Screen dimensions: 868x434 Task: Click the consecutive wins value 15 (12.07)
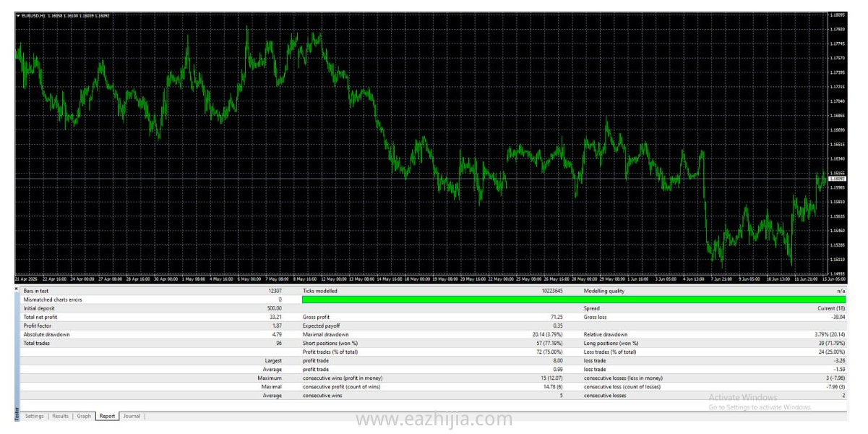coord(551,378)
